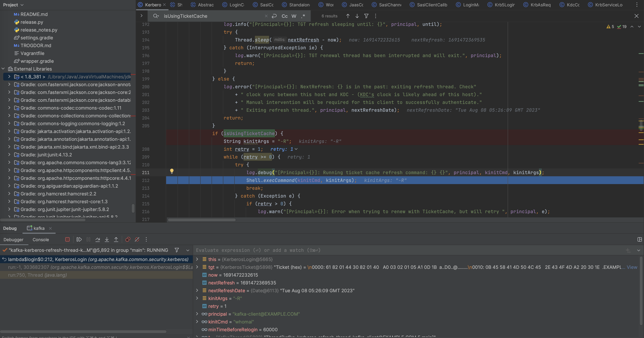Open more search options menu
This screenshot has height=338, width=644.
[375, 16]
